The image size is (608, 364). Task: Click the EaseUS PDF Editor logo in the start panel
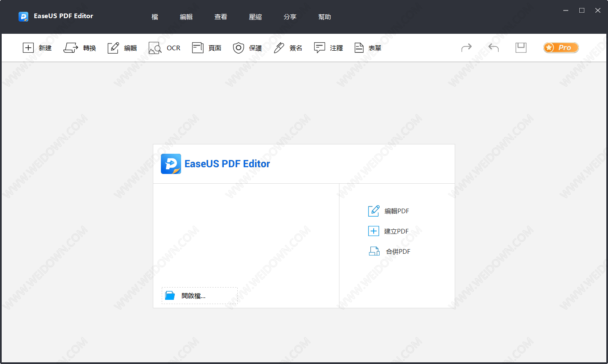[x=171, y=164]
